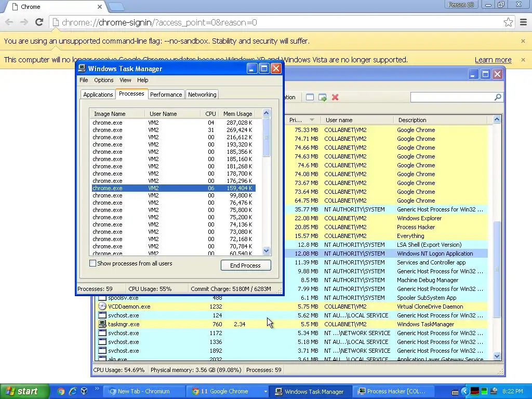Image resolution: width=532 pixels, height=399 pixels.
Task: Click the safely remove hardware tray icon
Action: (494, 391)
